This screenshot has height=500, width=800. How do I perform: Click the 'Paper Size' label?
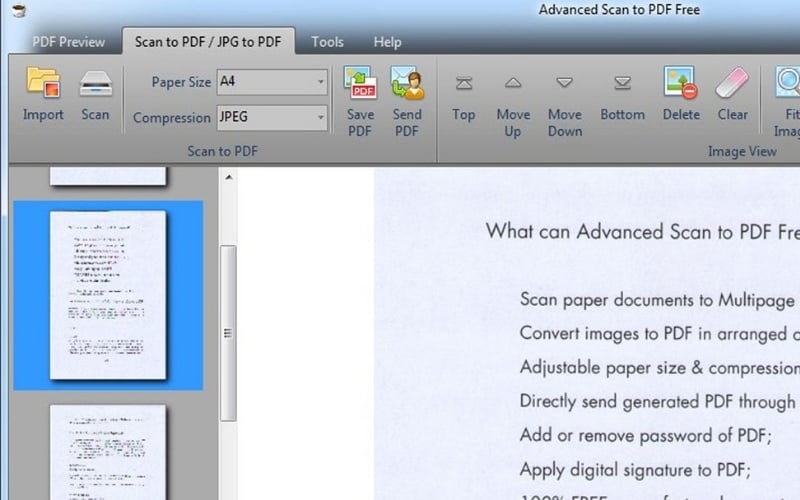(x=181, y=82)
